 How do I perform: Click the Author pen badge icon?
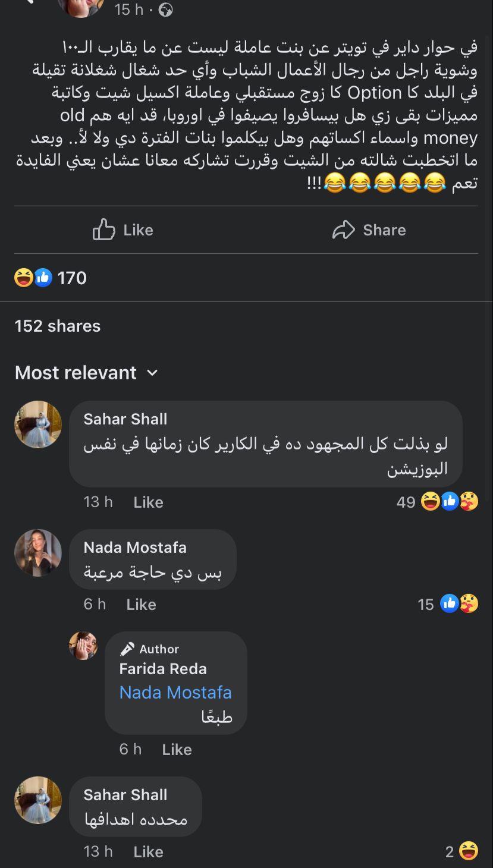(127, 649)
